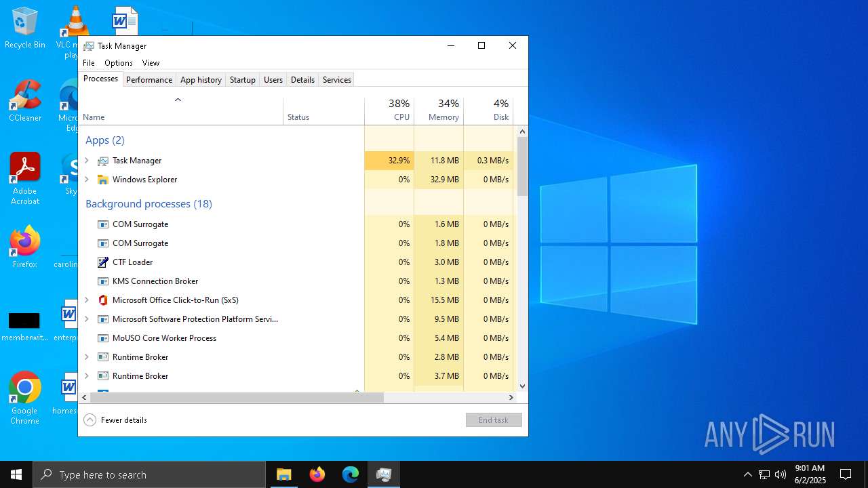Switch to the Users tab
Image resolution: width=868 pixels, height=488 pixels.
[273, 80]
